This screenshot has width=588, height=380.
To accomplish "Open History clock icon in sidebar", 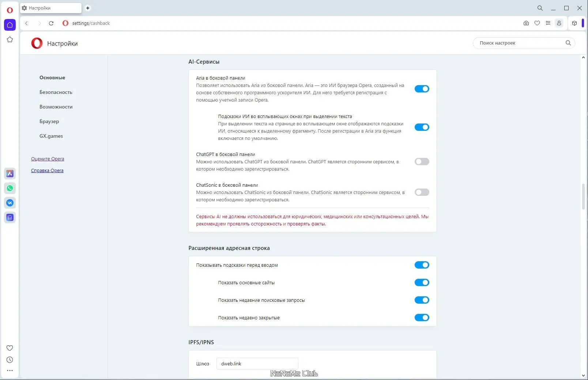I will 10,360.
